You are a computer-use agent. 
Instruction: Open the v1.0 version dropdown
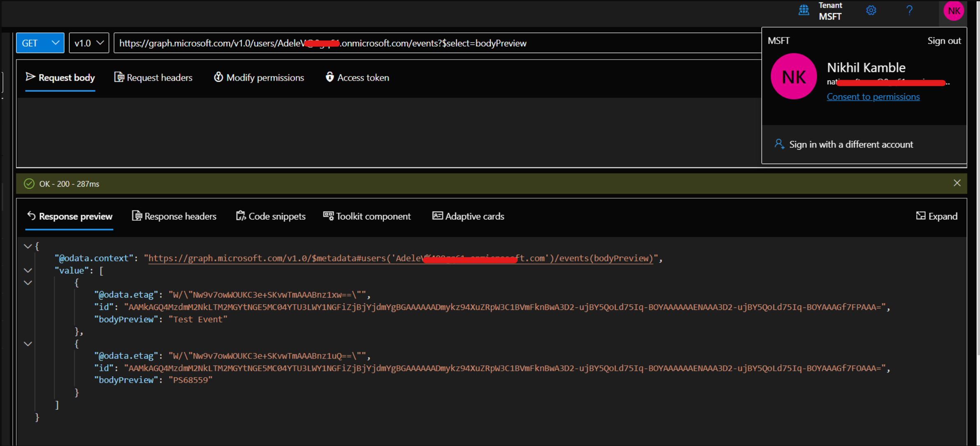point(89,43)
